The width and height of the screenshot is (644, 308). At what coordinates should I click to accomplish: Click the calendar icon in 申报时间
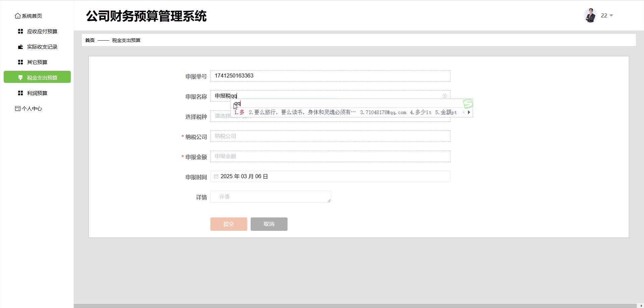pos(216,176)
